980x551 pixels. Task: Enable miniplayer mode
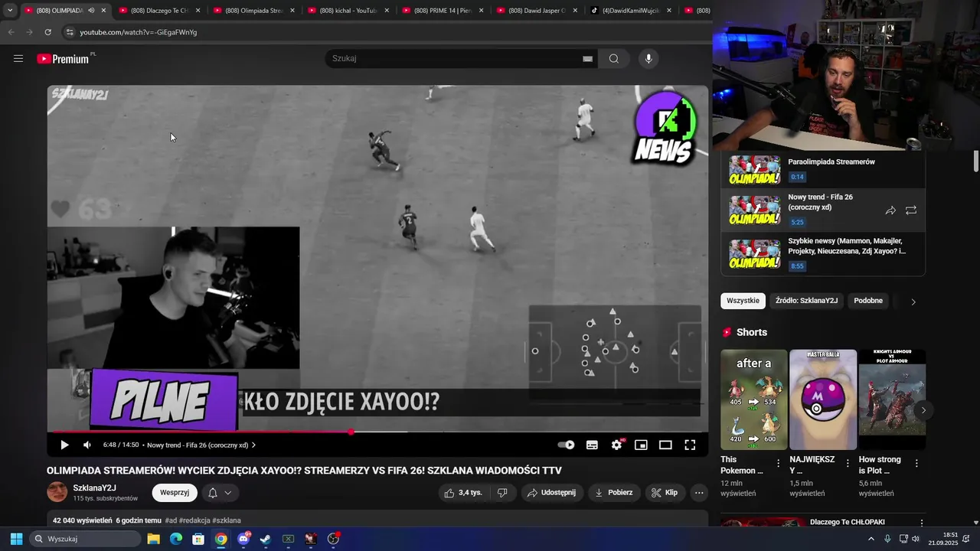641,445
